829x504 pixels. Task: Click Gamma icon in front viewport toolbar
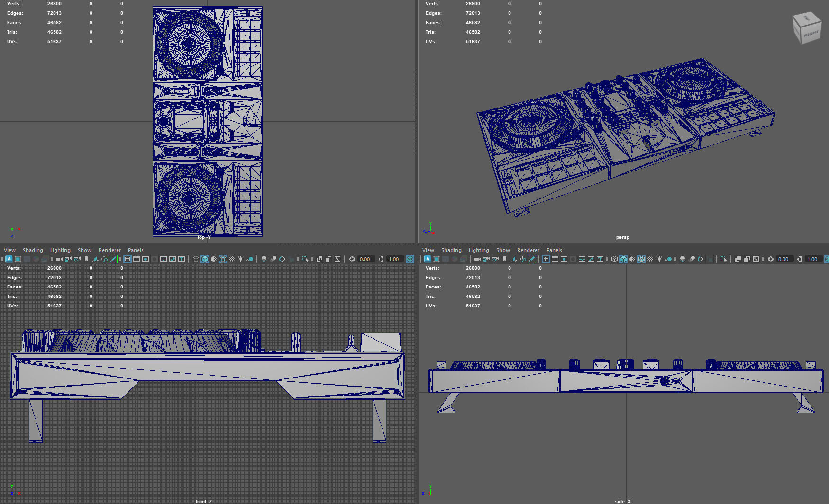(x=381, y=259)
